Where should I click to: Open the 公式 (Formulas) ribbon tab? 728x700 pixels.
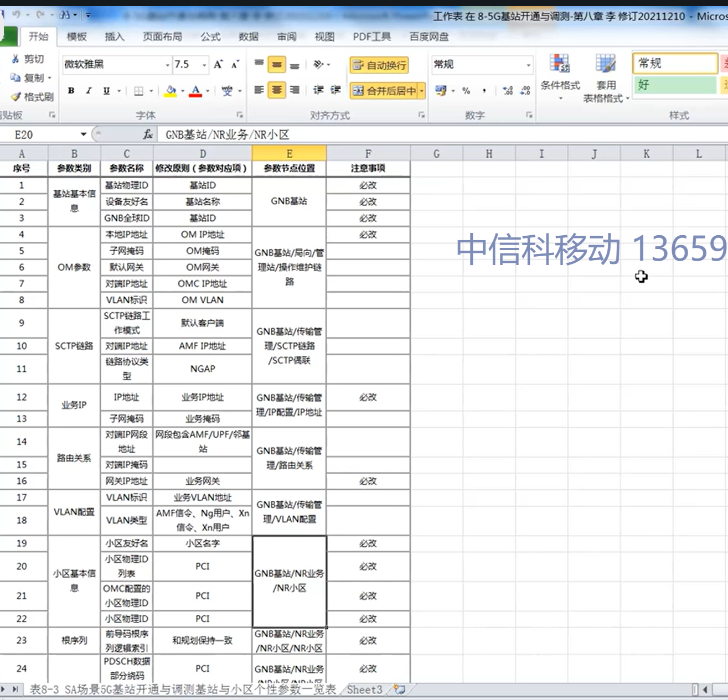pos(210,37)
